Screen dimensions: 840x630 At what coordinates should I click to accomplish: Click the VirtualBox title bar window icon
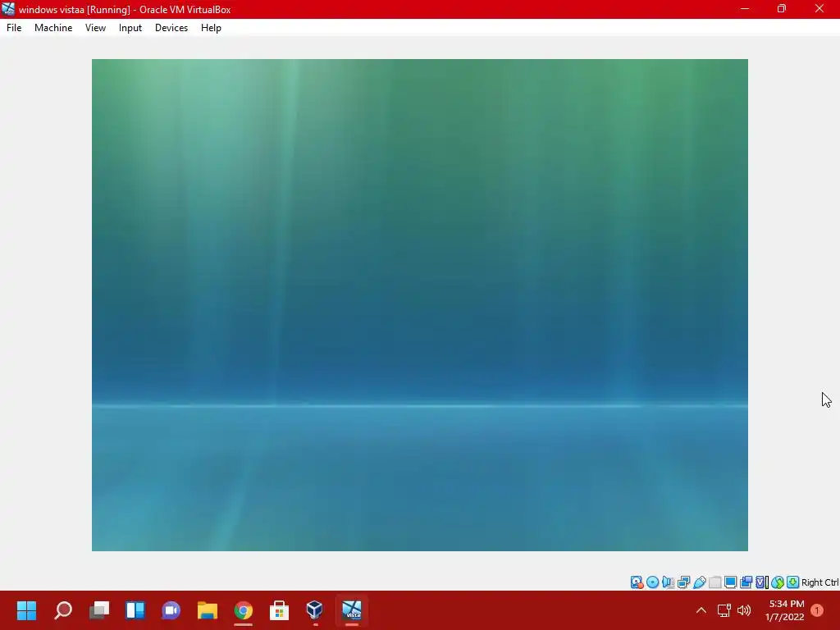coord(8,9)
